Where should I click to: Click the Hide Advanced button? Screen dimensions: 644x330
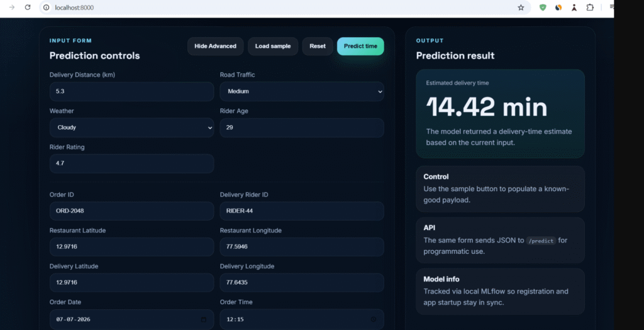coord(215,46)
